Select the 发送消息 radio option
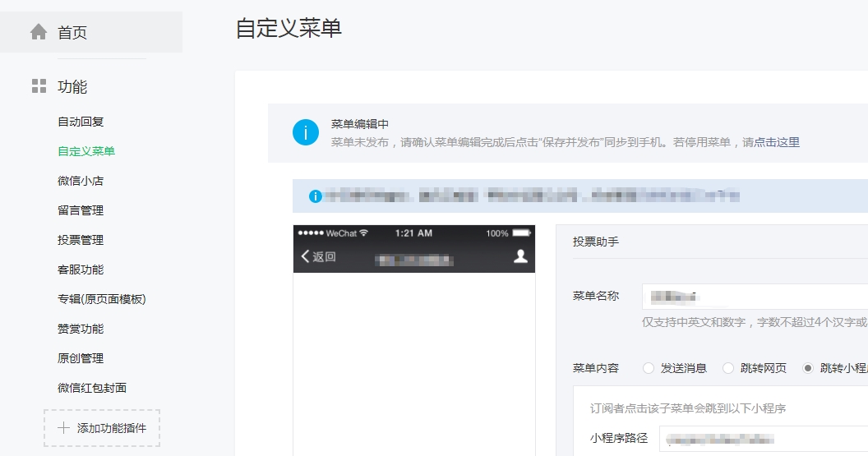Viewport: 868px width, 456px height. (x=649, y=368)
